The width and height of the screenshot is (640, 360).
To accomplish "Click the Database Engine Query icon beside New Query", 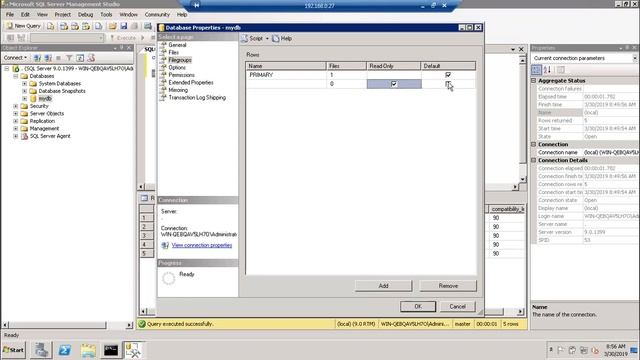I will tap(51, 26).
